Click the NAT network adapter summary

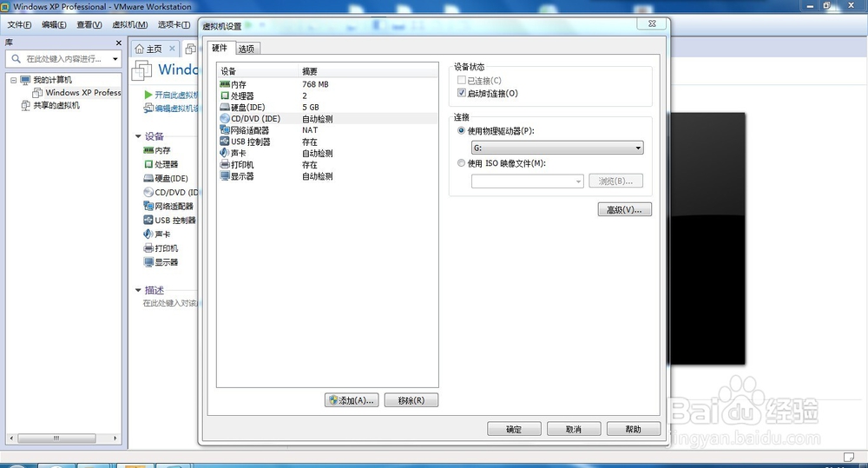(310, 130)
